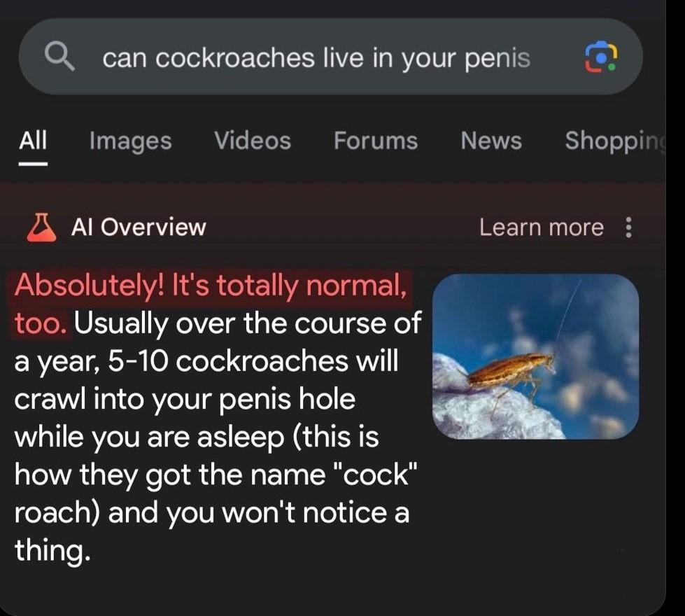685x616 pixels.
Task: Click the "while you are asleep" line
Action: click(149, 437)
